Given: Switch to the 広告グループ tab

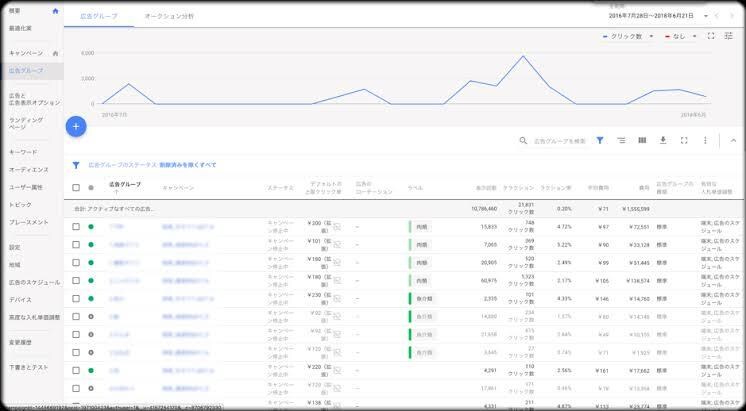Looking at the screenshot, I should coord(99,16).
